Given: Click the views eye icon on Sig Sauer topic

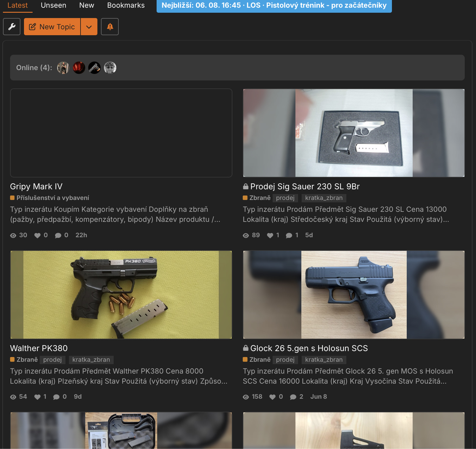Looking at the screenshot, I should [x=246, y=235].
